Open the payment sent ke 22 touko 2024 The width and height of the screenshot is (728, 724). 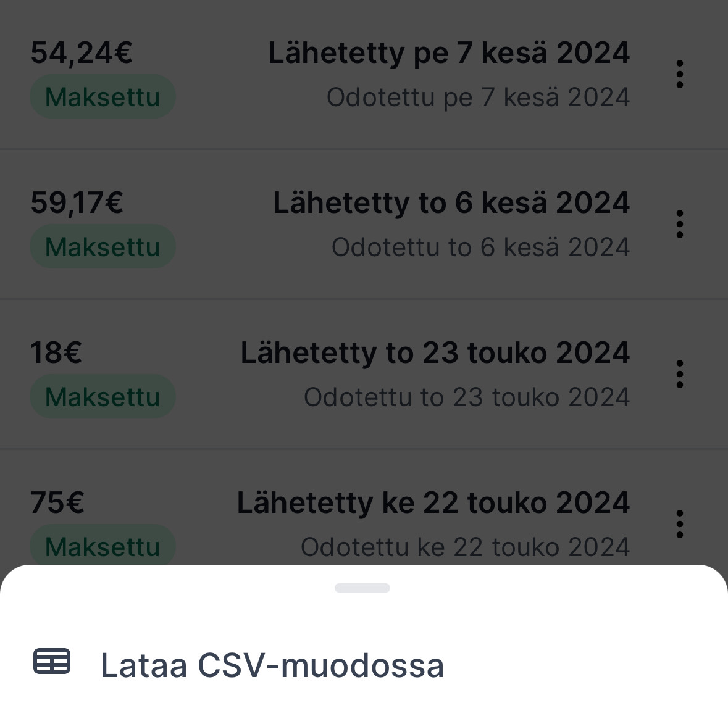pyautogui.click(x=433, y=502)
